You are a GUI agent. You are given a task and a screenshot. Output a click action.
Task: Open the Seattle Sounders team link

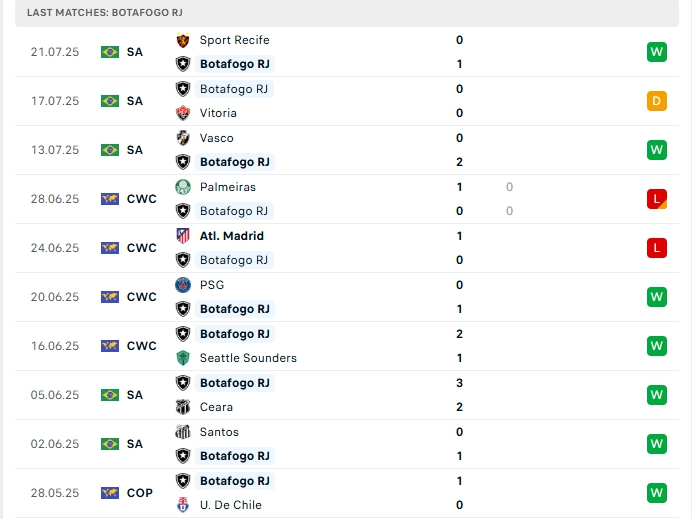[248, 358]
